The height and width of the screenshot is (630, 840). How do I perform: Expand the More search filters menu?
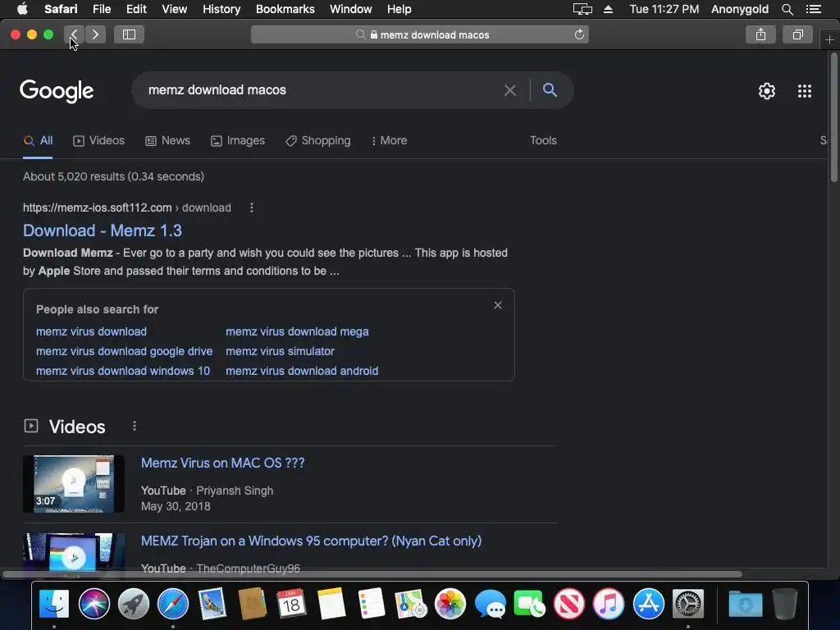tap(390, 141)
